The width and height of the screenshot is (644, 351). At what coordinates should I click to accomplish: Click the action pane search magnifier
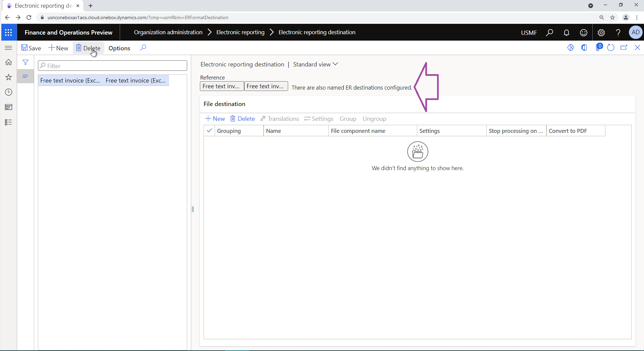(143, 48)
